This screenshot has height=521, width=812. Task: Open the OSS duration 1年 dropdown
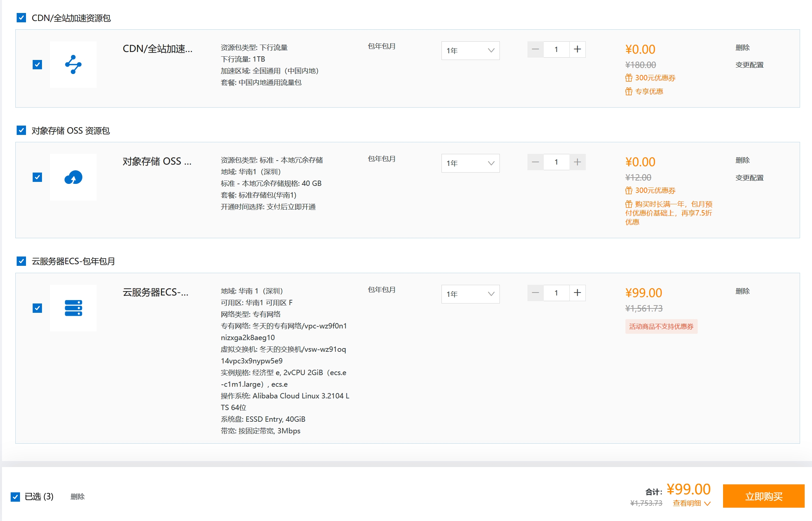coord(470,163)
